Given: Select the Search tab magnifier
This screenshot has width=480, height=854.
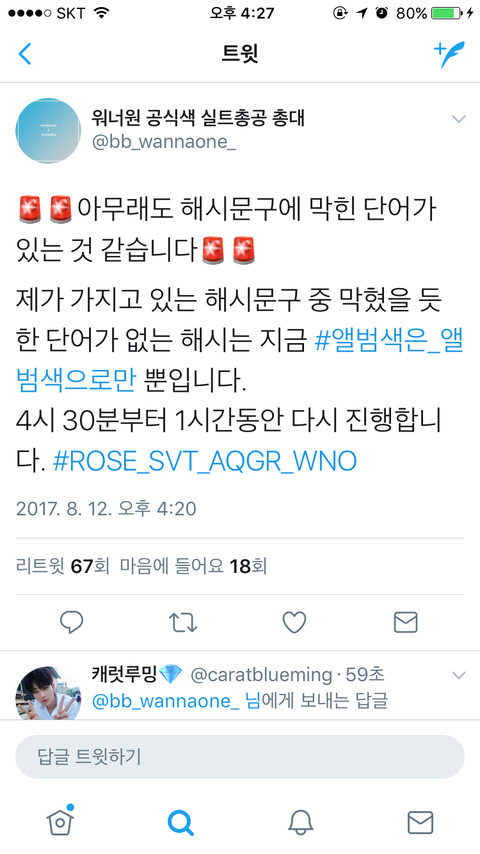Looking at the screenshot, I should (x=180, y=822).
